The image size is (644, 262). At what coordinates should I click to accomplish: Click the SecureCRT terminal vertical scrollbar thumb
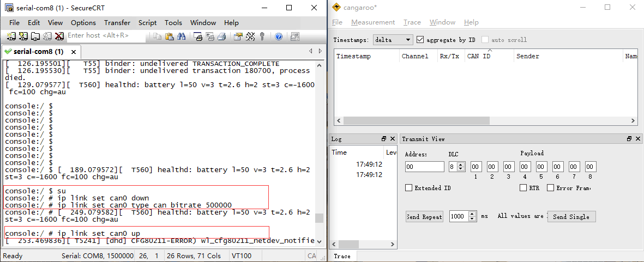pyautogui.click(x=319, y=218)
